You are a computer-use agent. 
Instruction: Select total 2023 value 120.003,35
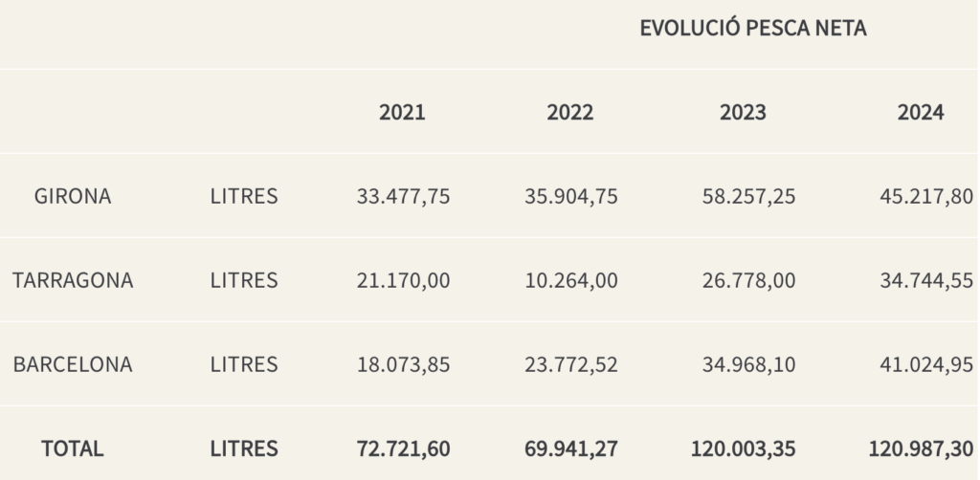tap(743, 448)
